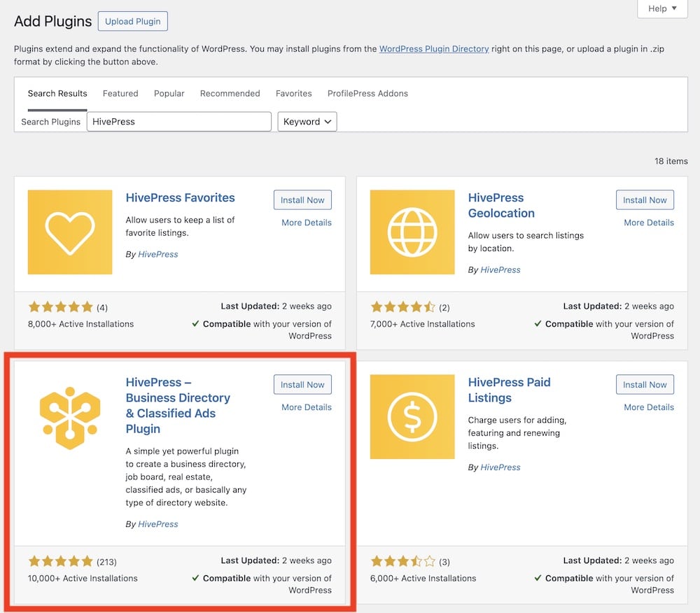View More Details for HivePress Paid Listings

(649, 407)
